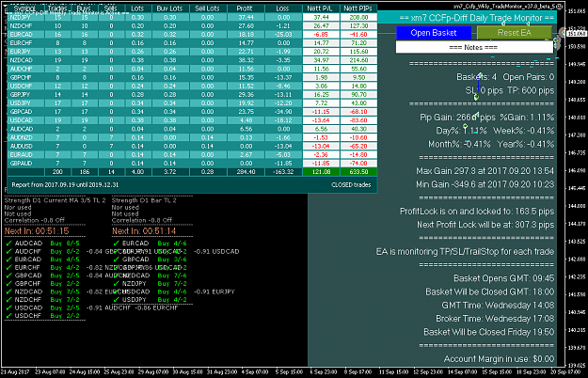Click the checkmark beside USDCHF Buy 2/-2

coord(9,316)
